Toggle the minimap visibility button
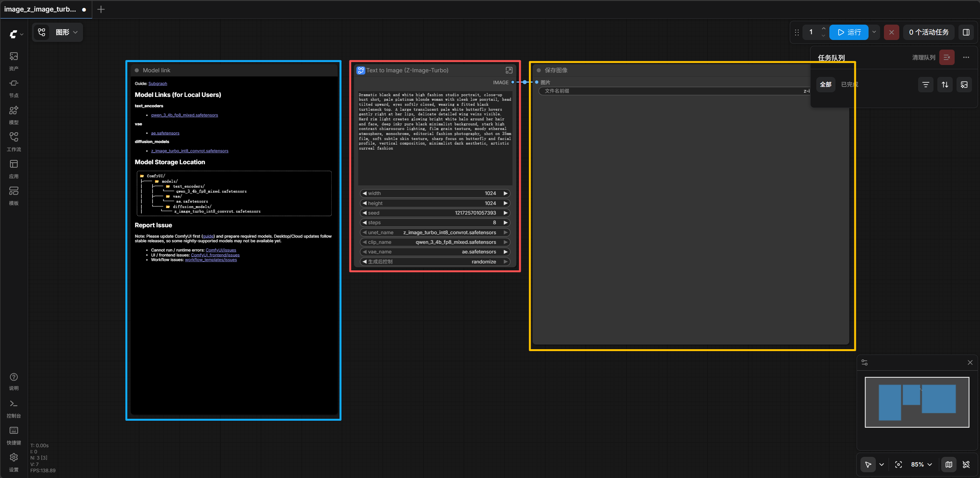Screen dimensions: 980x478 (x=949, y=465)
